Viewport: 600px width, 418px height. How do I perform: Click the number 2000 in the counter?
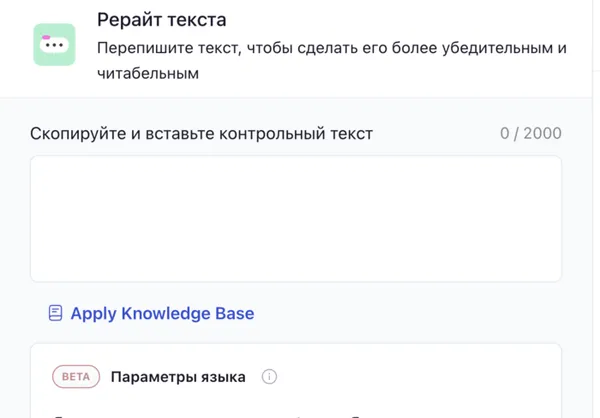(543, 133)
